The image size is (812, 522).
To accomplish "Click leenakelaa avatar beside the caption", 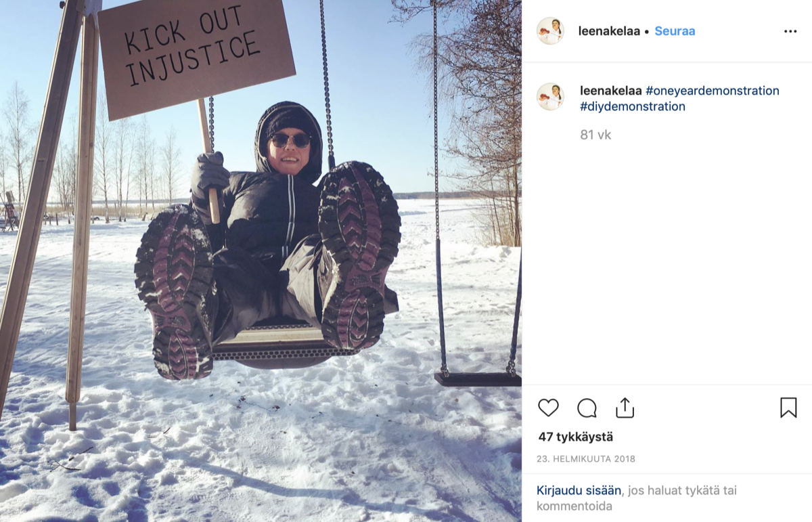I will click(x=550, y=97).
